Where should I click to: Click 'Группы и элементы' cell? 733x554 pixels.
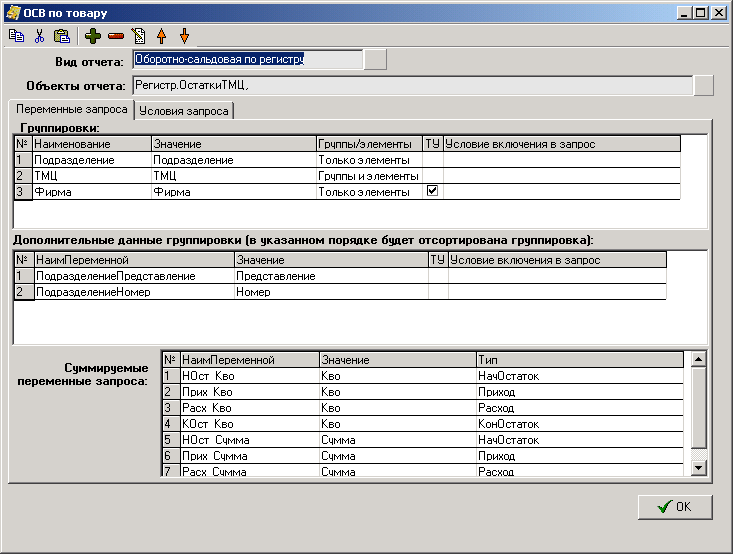tap(369, 176)
